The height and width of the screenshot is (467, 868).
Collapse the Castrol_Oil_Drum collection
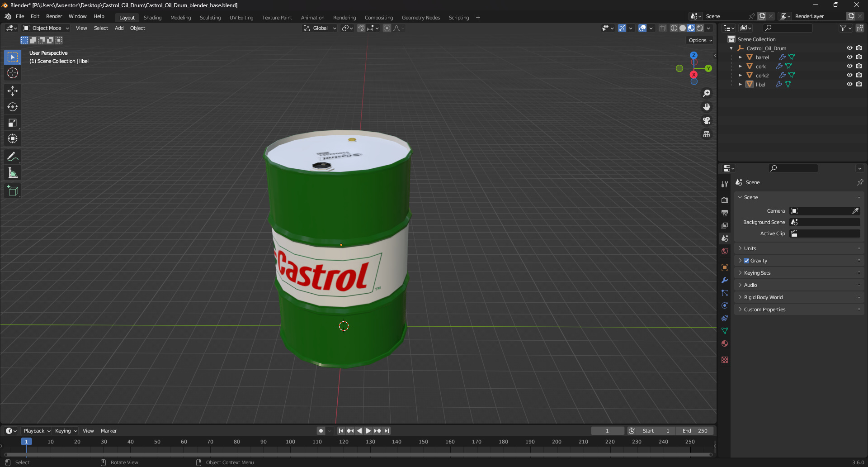pos(731,48)
